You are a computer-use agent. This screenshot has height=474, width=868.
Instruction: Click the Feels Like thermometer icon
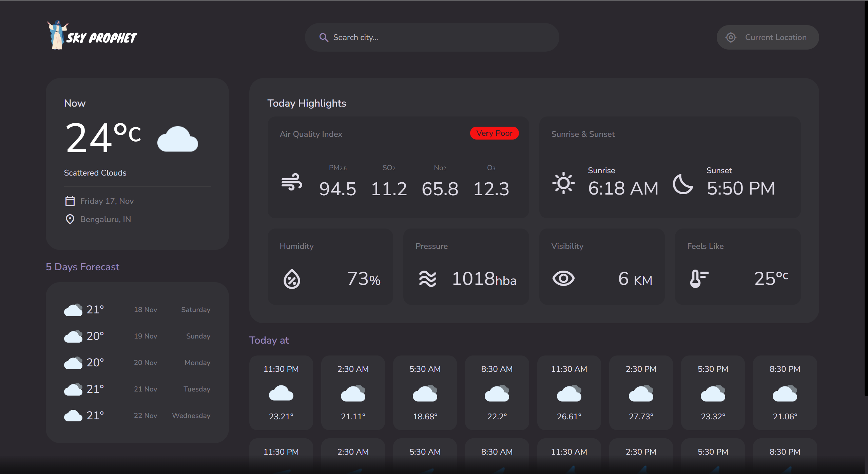699,279
